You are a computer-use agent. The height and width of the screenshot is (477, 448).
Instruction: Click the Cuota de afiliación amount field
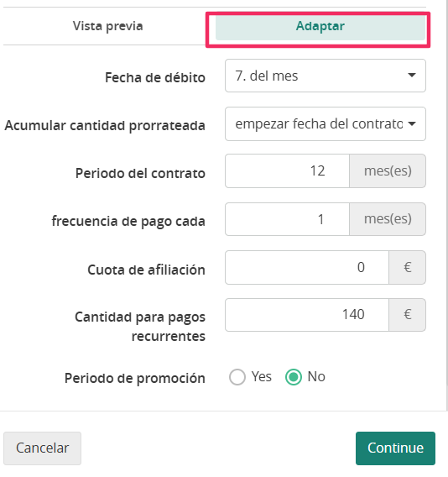point(307,268)
